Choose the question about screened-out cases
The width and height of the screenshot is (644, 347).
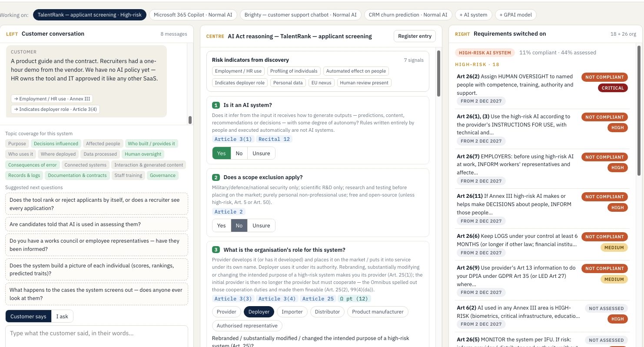[x=97, y=294]
